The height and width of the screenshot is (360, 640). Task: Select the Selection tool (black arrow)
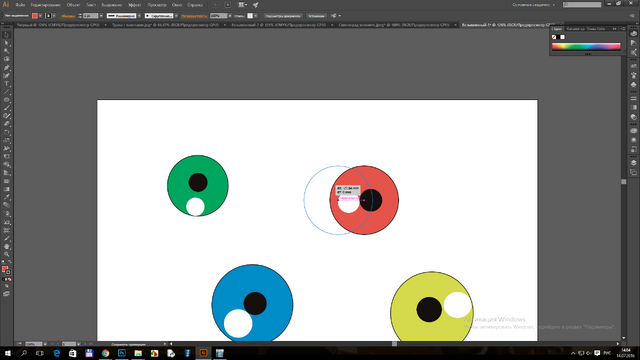pos(6,35)
